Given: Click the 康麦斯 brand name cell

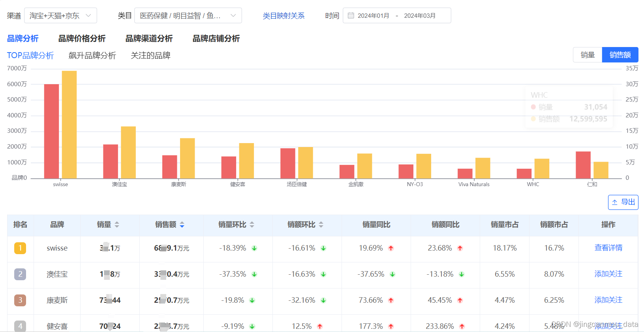Looking at the screenshot, I should (57, 300).
